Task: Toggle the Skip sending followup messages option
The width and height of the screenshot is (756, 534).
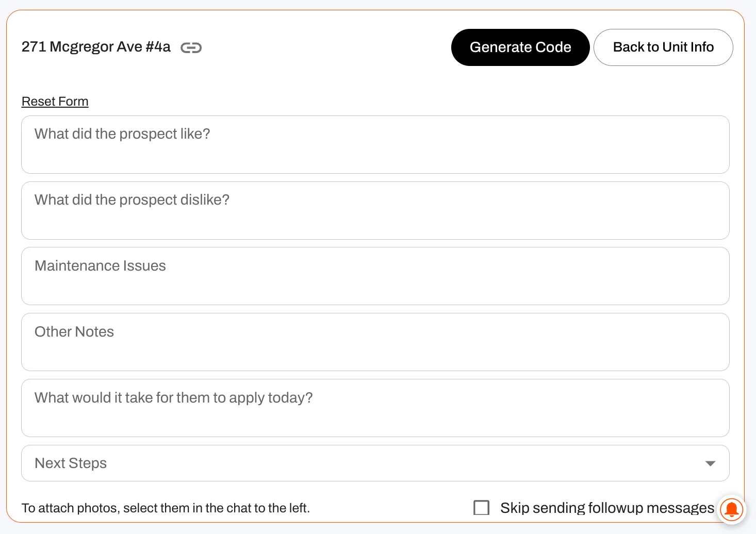Action: (481, 508)
